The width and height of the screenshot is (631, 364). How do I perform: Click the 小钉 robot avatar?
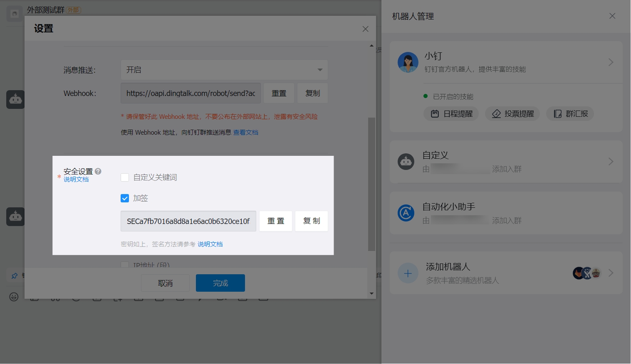408,62
